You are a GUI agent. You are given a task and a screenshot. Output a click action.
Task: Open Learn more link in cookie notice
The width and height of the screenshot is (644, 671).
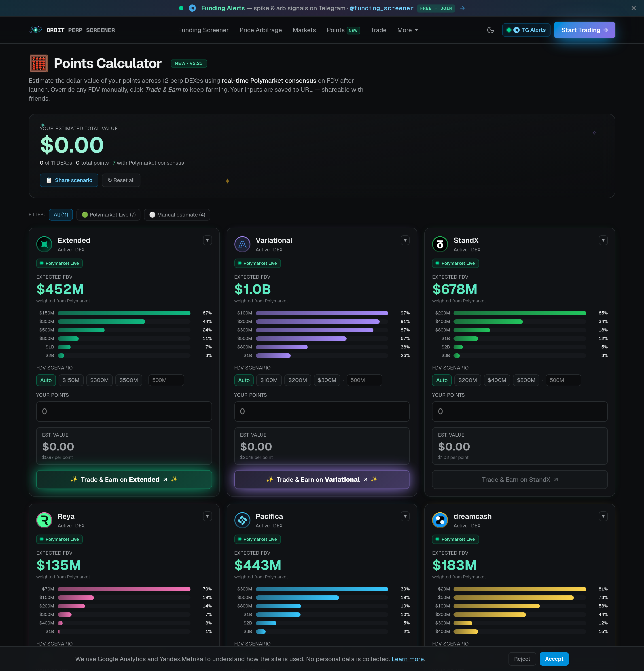click(x=408, y=659)
